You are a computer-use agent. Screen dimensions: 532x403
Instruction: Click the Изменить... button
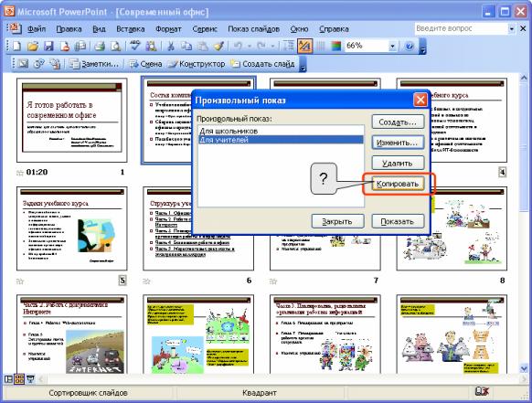point(398,143)
